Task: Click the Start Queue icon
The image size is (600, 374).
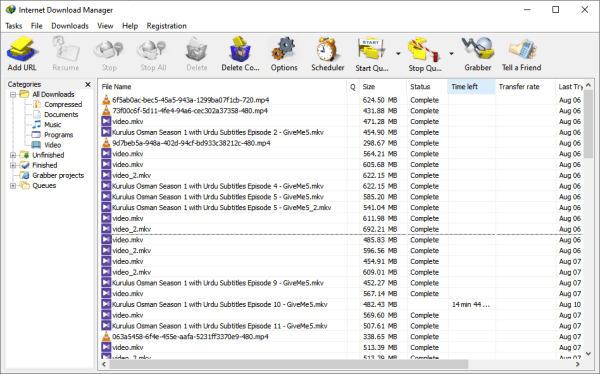Action: tap(371, 49)
